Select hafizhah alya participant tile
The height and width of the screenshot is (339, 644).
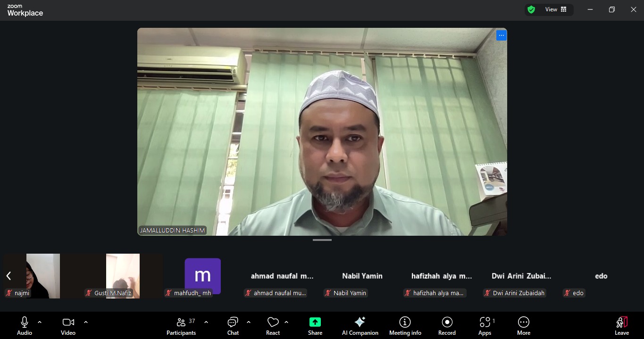[x=442, y=276]
